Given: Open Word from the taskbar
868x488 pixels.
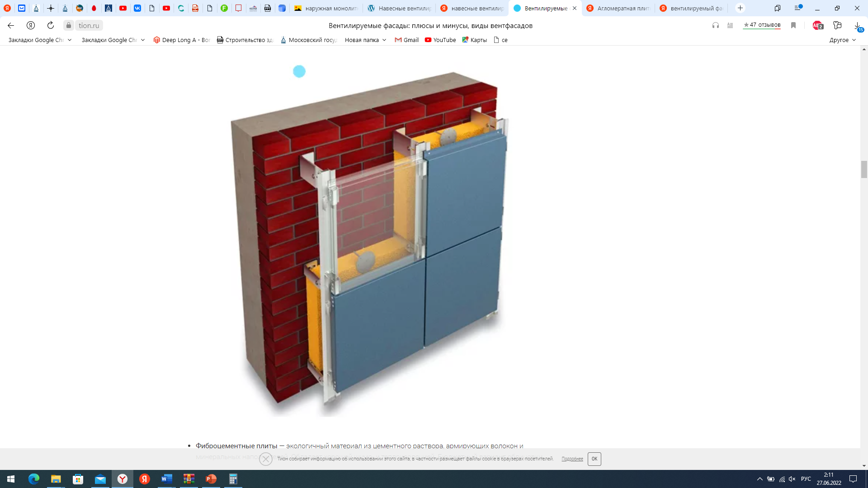Looking at the screenshot, I should click(x=166, y=479).
